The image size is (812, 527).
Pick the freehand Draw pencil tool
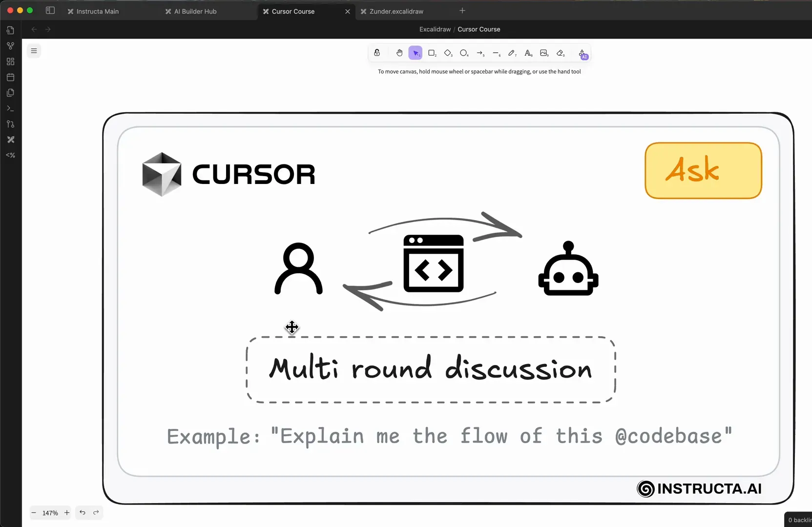[512, 53]
